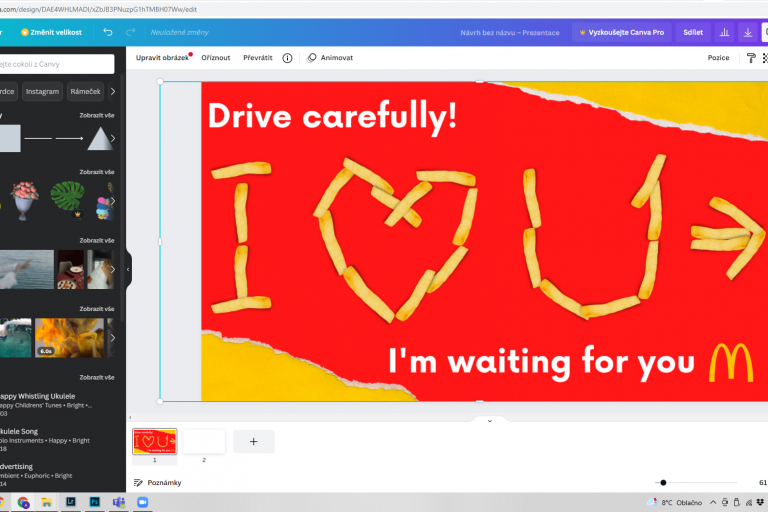The height and width of the screenshot is (512, 768).
Task: Select the plain line element
Action: (x=38, y=139)
